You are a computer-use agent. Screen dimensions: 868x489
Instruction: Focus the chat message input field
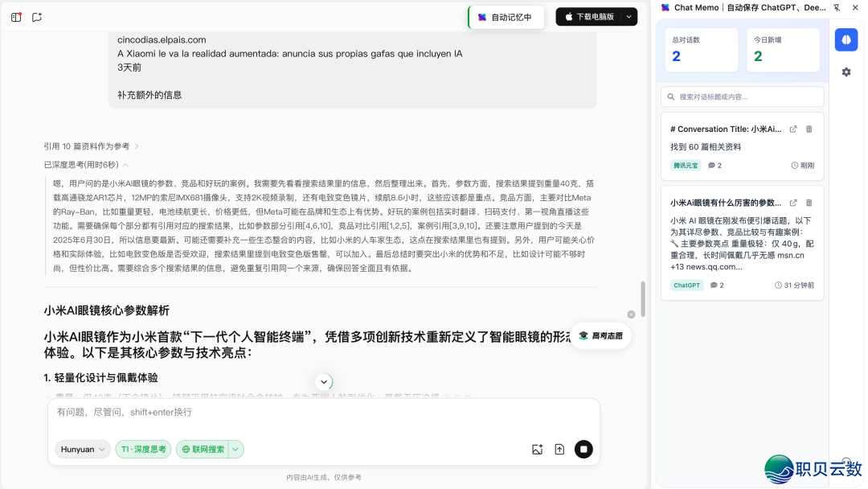[323, 412]
